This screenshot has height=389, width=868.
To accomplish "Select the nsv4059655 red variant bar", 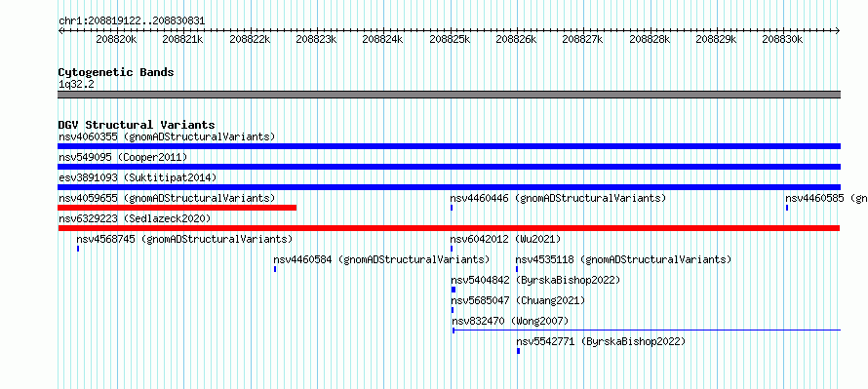I will 178,208.
